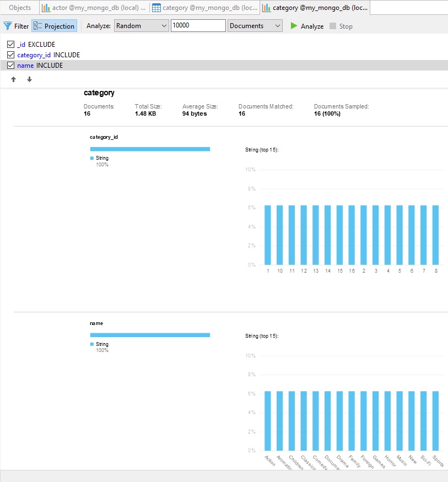Click the category_id chart bar for value 1
Image resolution: width=448 pixels, height=482 pixels.
tap(268, 235)
